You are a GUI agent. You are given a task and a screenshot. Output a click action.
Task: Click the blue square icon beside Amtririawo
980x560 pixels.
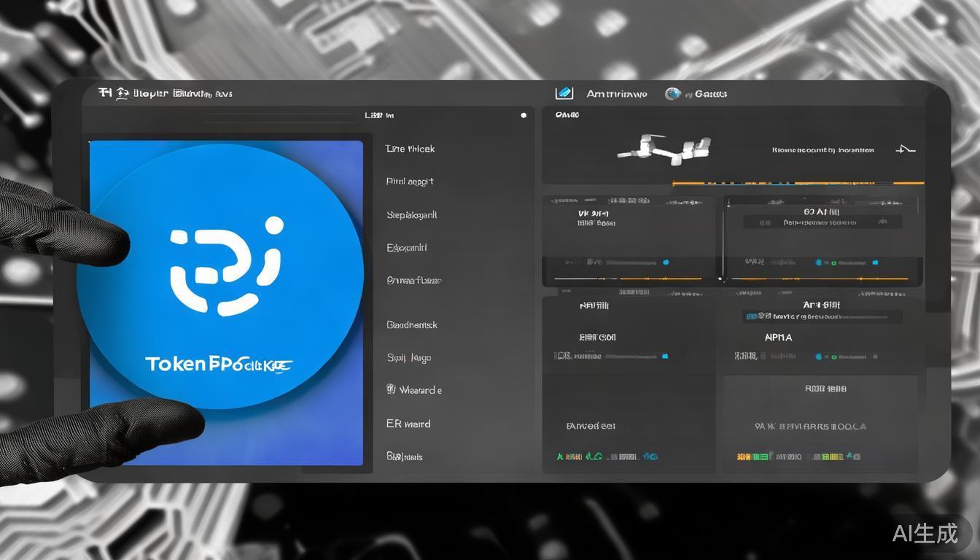coord(564,93)
